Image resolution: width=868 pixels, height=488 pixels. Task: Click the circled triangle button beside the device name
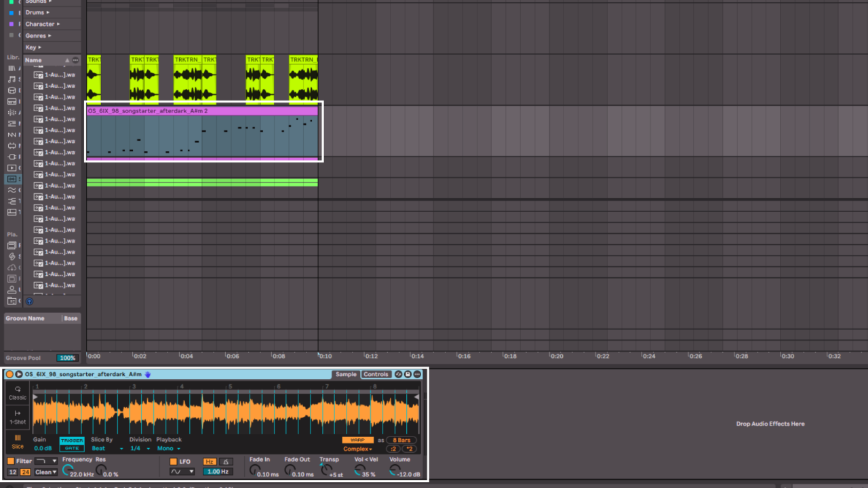[19, 374]
